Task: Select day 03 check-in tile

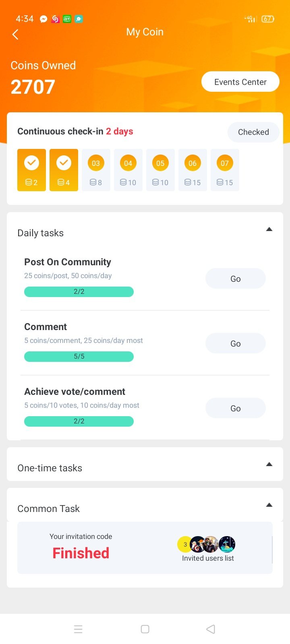Action: 96,170
